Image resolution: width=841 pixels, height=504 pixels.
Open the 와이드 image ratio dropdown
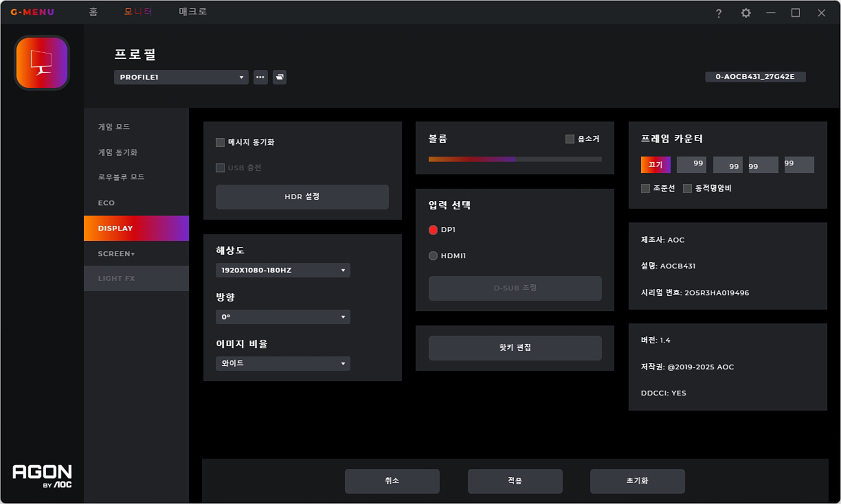coord(283,364)
